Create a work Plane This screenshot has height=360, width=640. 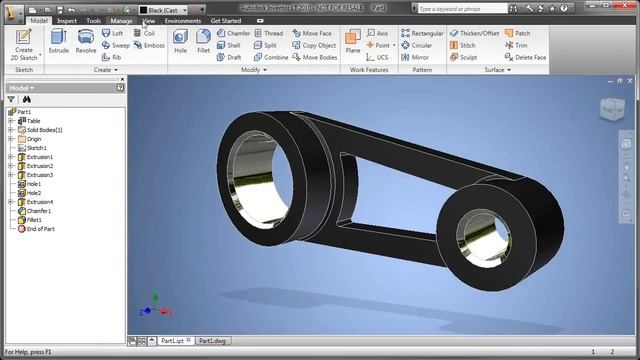(353, 42)
